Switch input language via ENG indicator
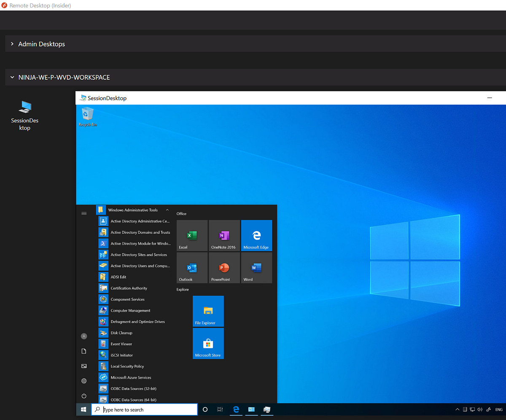Viewport: 506px width, 420px height. [499, 409]
